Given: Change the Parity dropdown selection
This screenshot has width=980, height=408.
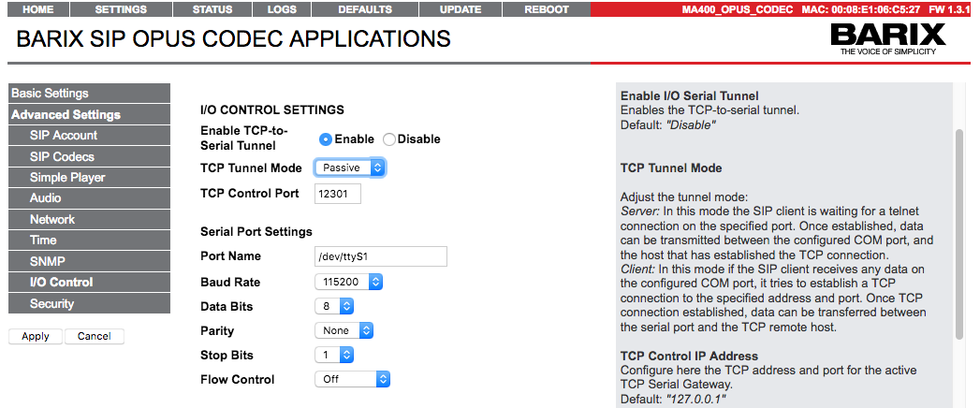Looking at the screenshot, I should coord(344,330).
